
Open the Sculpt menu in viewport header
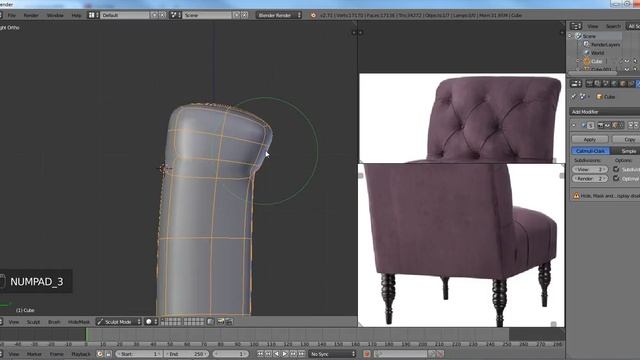(33, 322)
